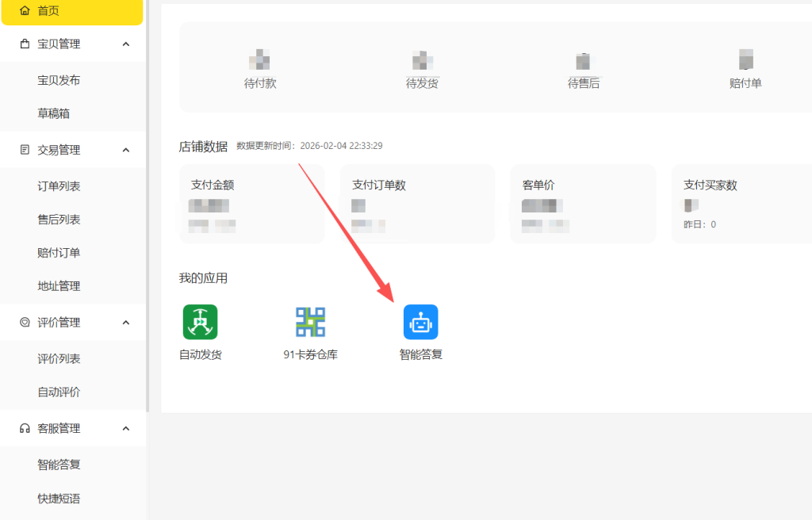Open the 自动发货 app icon
The height and width of the screenshot is (520, 812).
pyautogui.click(x=200, y=322)
